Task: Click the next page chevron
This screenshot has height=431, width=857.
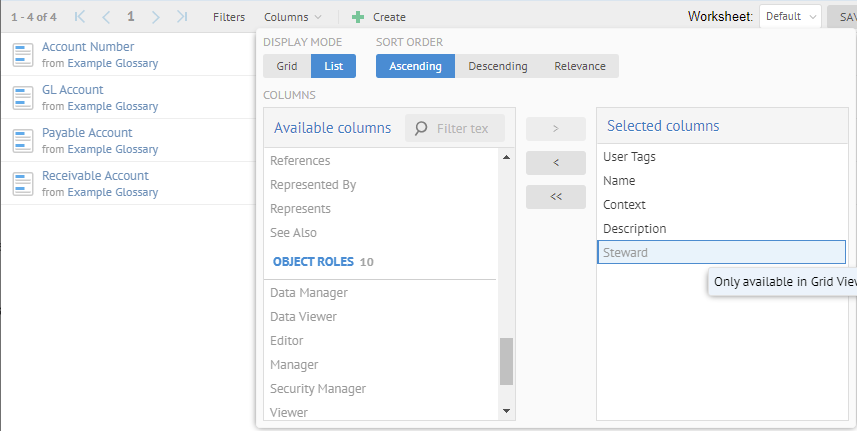Action: (x=155, y=17)
